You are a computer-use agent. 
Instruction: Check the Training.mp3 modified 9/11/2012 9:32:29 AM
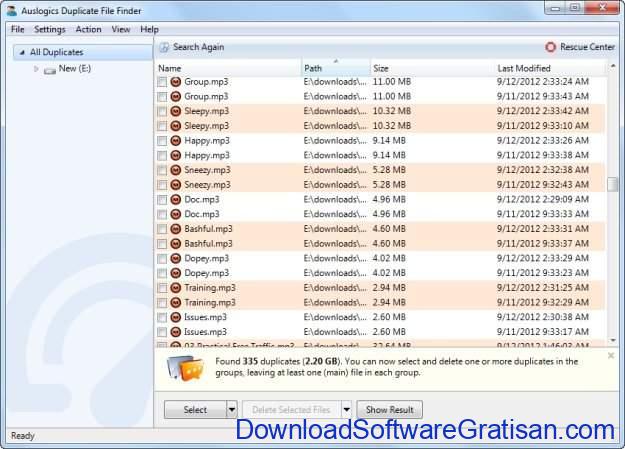point(162,303)
